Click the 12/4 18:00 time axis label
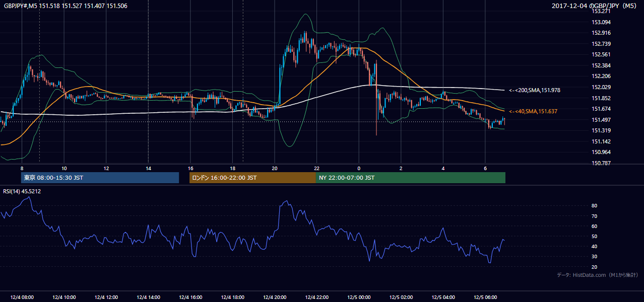This screenshot has height=302, width=644. click(x=232, y=297)
